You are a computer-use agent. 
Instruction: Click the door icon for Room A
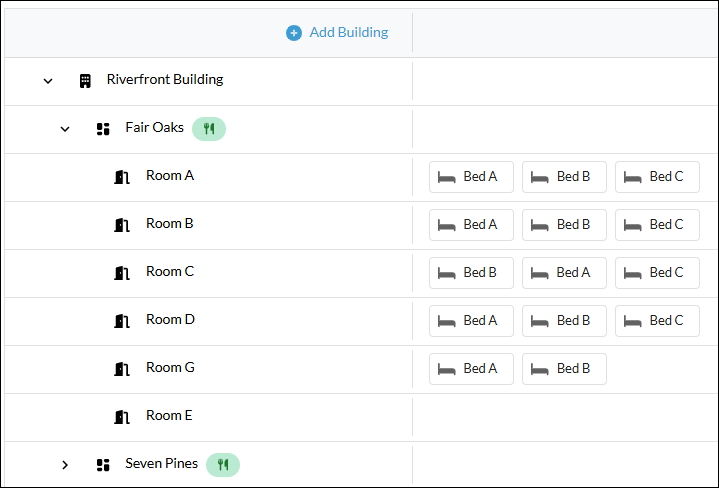pos(122,177)
